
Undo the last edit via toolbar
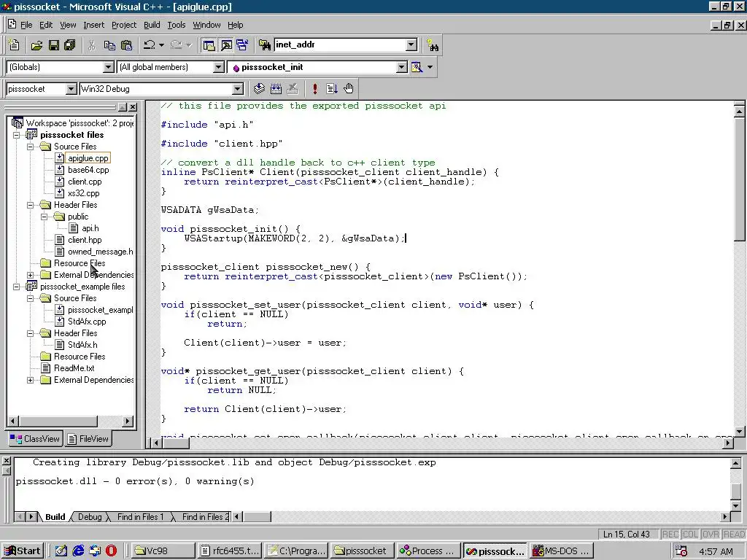point(149,45)
